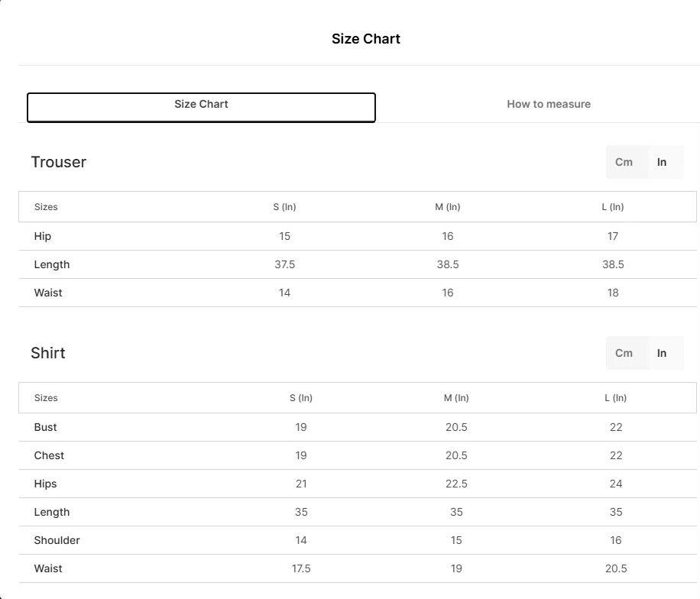The width and height of the screenshot is (700, 599).
Task: Toggle Trouser units to In
Action: pyautogui.click(x=662, y=162)
